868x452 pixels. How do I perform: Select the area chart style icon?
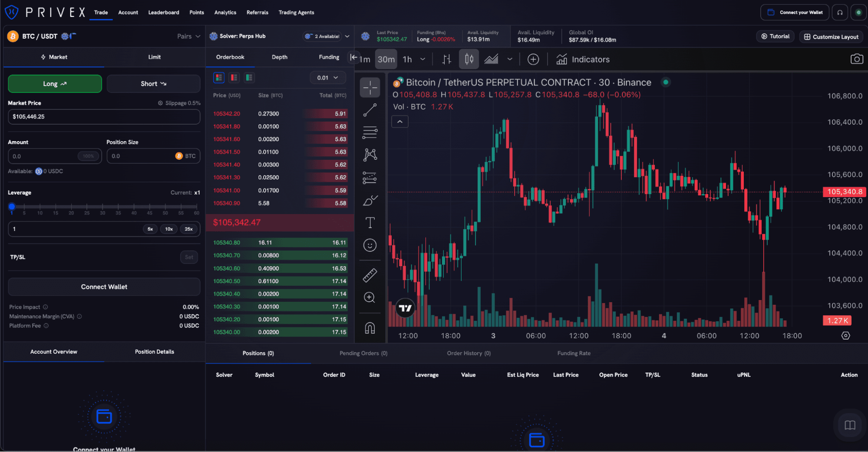tap(491, 59)
